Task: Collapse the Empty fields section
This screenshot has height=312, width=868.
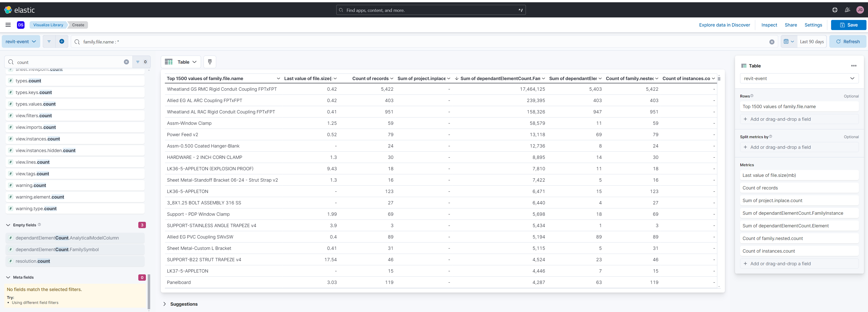Action: [x=8, y=225]
